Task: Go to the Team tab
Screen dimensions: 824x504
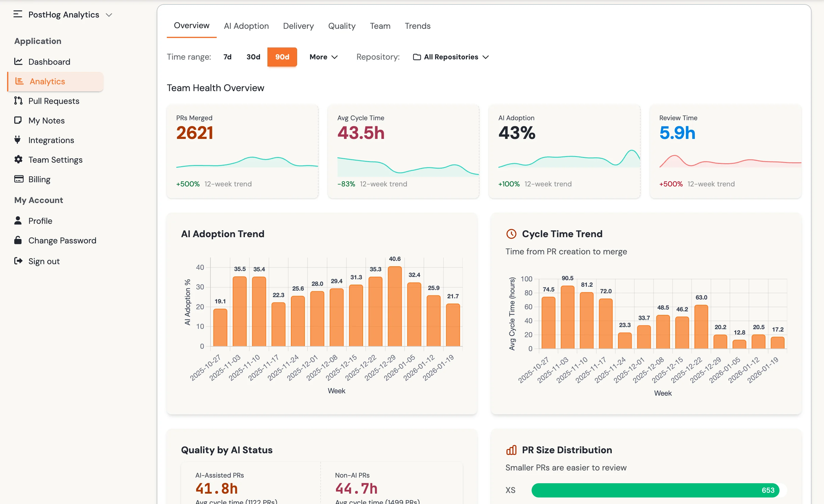Action: pyautogui.click(x=380, y=26)
